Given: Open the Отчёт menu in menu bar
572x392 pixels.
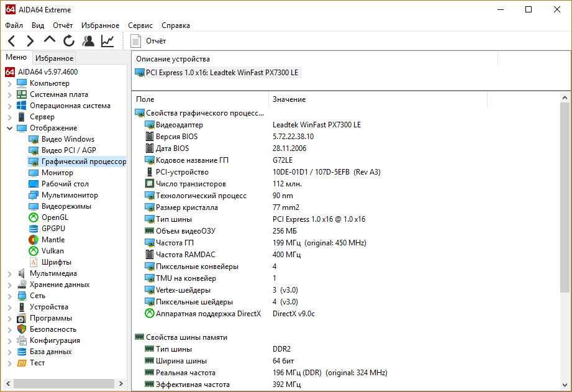Looking at the screenshot, I should [62, 25].
